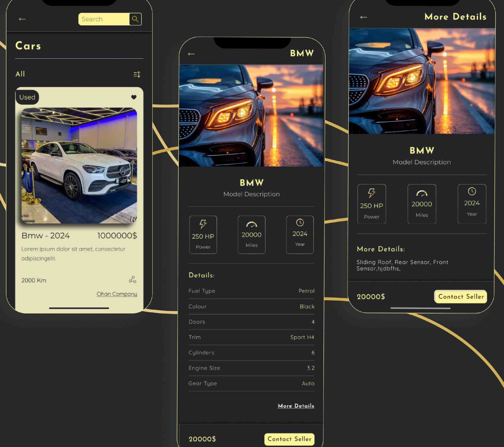Share the Bmw - 2024 listing
Image resolution: width=504 pixels, height=447 pixels.
(x=133, y=280)
